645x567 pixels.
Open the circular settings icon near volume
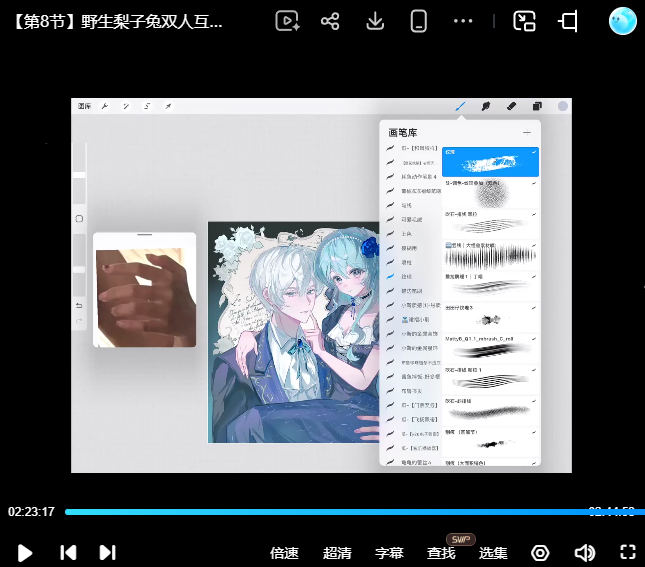540,553
